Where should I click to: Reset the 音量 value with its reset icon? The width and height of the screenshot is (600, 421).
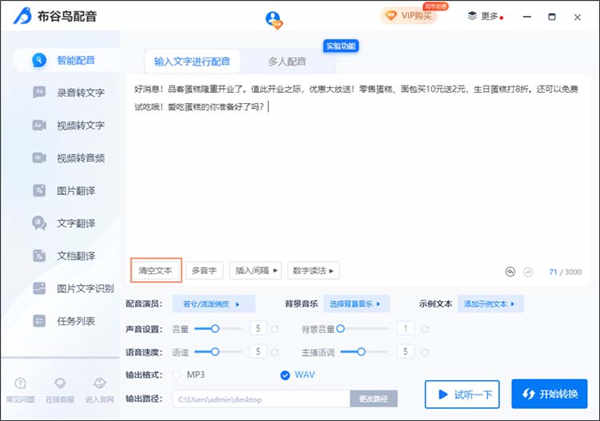[x=274, y=329]
